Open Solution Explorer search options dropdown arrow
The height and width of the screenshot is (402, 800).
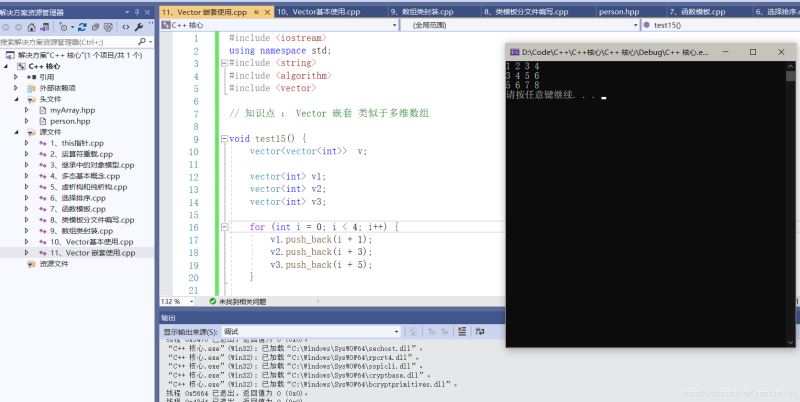[151, 41]
